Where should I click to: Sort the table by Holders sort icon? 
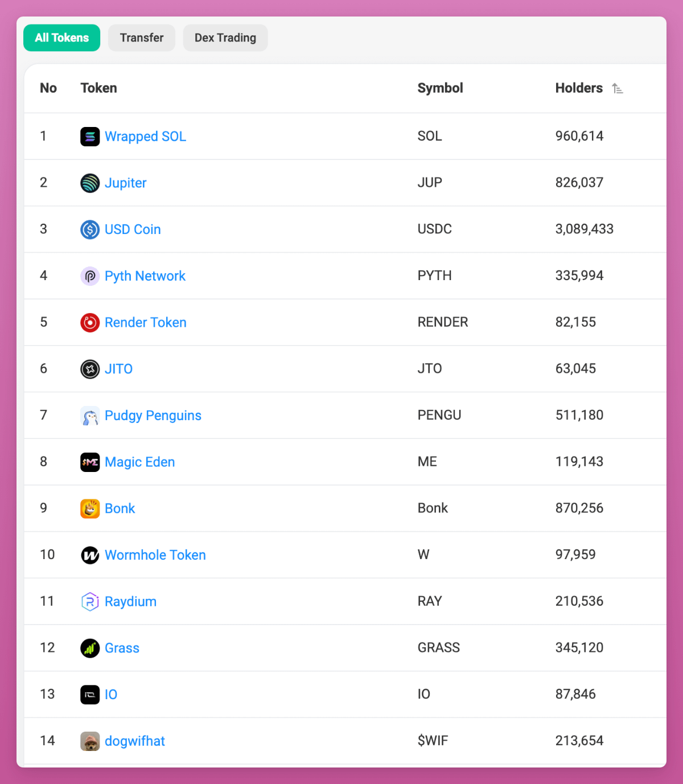pos(618,89)
